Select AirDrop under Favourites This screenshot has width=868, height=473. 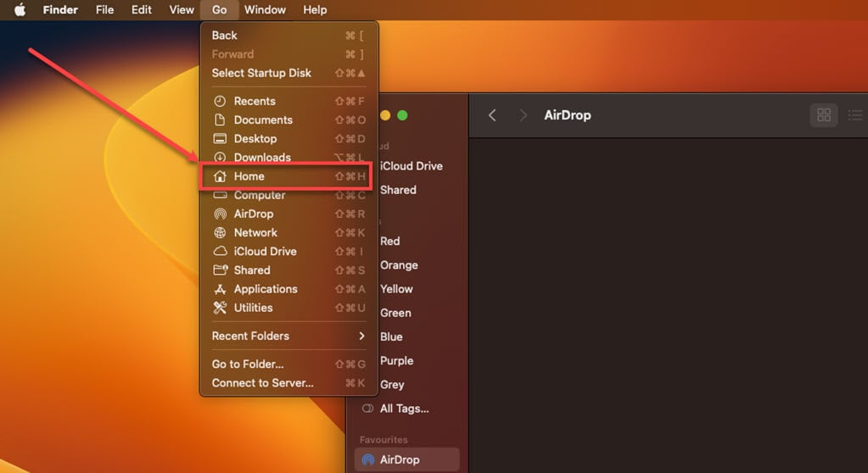[x=407, y=459]
